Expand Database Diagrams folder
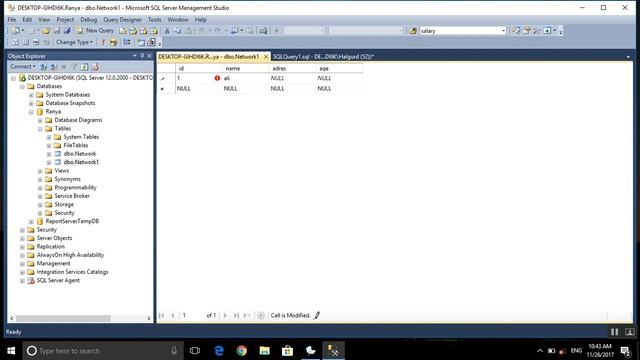This screenshot has width=640, height=360. click(x=40, y=120)
